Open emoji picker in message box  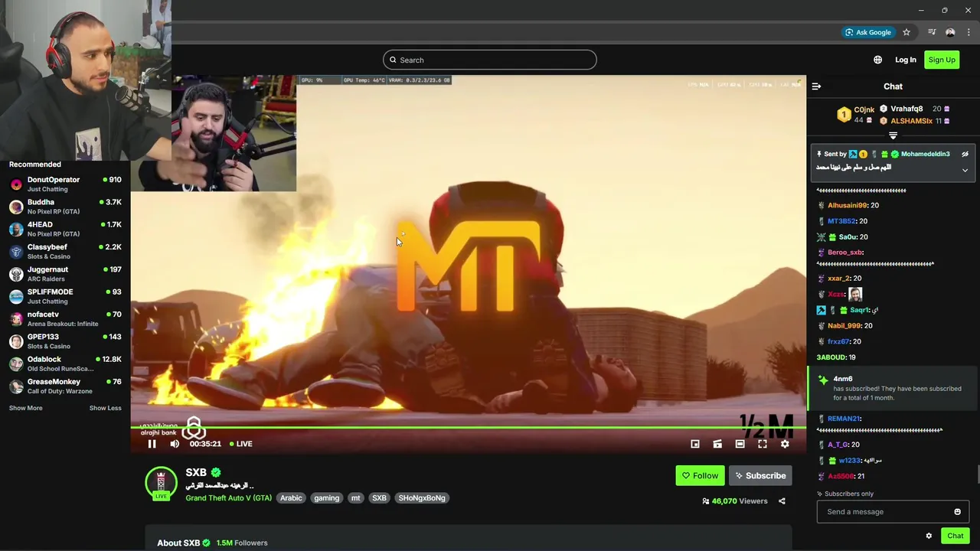tap(957, 512)
